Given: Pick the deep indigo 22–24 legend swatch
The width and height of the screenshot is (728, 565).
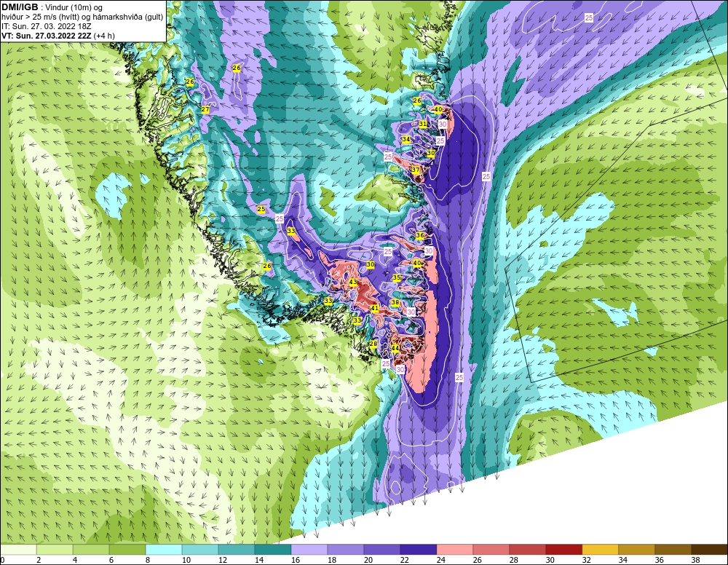Looking at the screenshot, I should tap(419, 549).
